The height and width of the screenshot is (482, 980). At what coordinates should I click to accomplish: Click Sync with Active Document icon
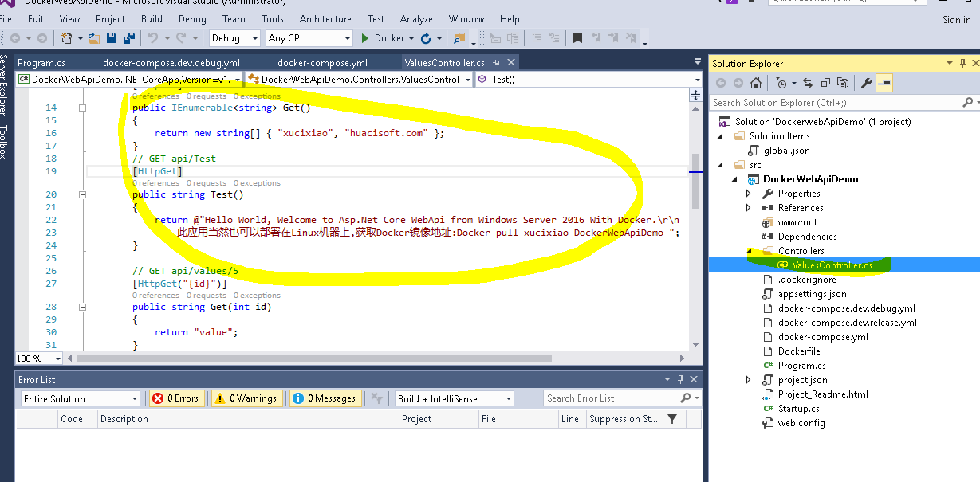[808, 83]
